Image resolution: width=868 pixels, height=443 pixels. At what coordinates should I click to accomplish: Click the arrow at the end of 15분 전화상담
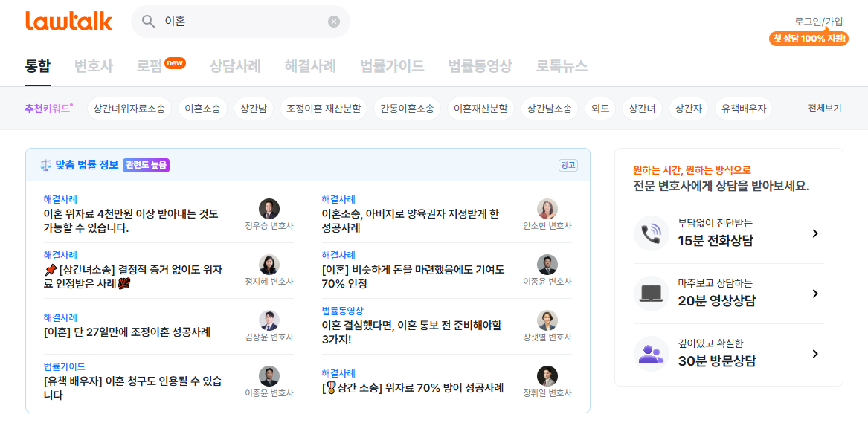click(817, 233)
